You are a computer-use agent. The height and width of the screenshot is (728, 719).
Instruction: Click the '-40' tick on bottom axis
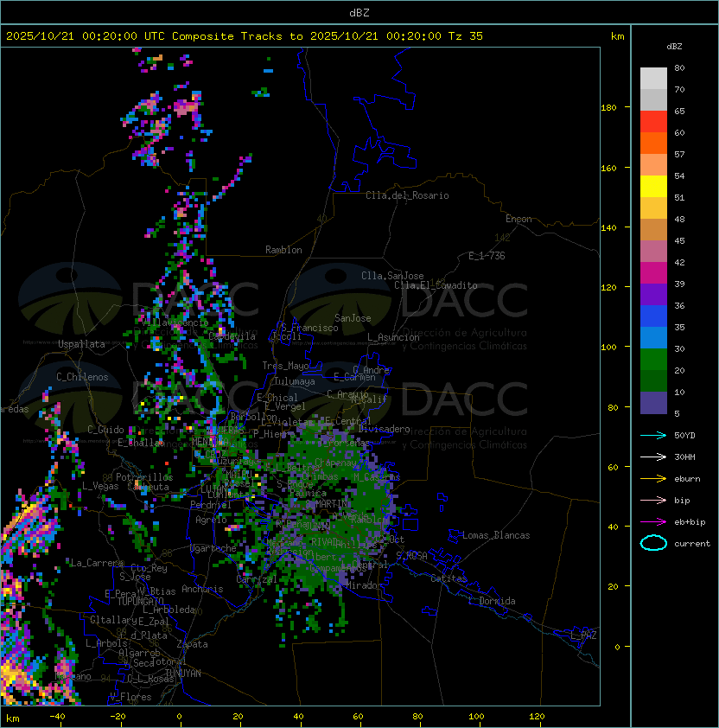pyautogui.click(x=57, y=717)
